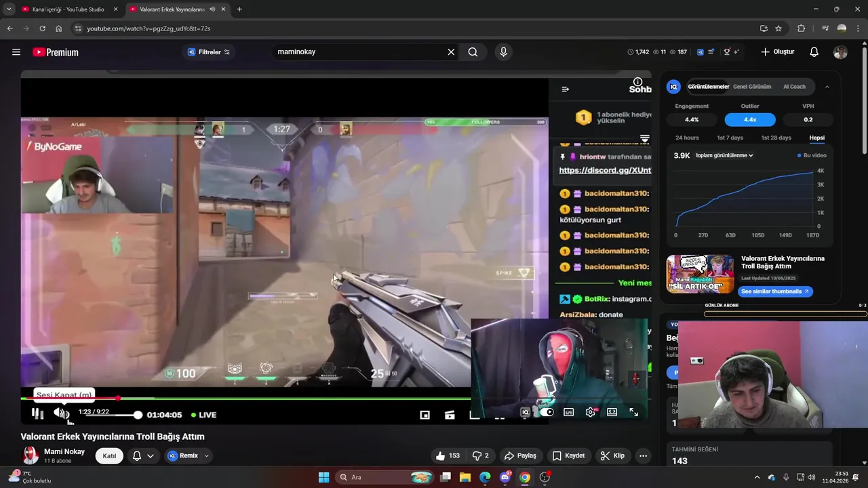The image size is (868, 488).
Task: Open Chrome tab search dropdown arrow
Action: (9, 9)
